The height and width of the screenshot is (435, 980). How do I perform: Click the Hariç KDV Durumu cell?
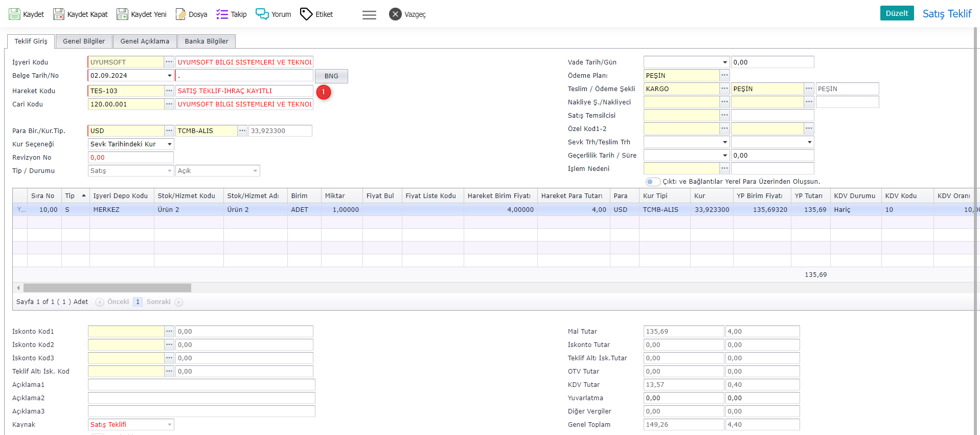pyautogui.click(x=856, y=209)
